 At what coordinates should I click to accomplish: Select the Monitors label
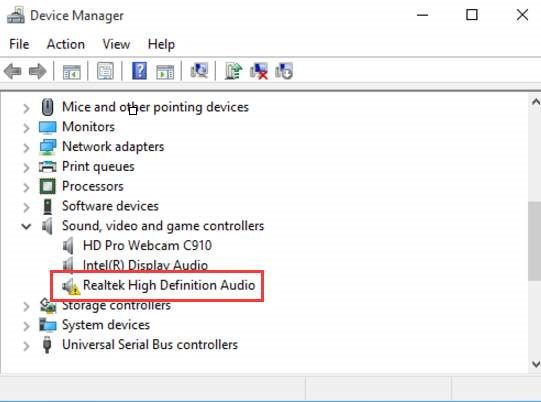click(88, 127)
